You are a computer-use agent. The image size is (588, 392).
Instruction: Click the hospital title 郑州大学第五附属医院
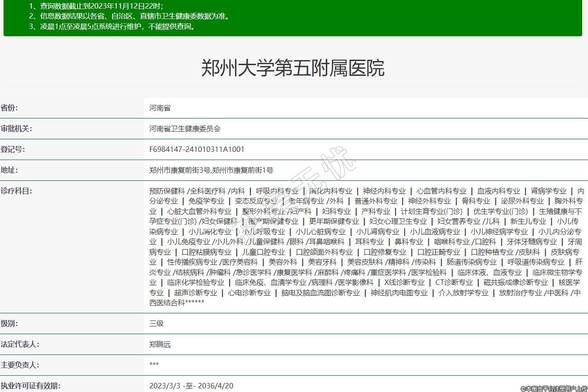pos(293,68)
